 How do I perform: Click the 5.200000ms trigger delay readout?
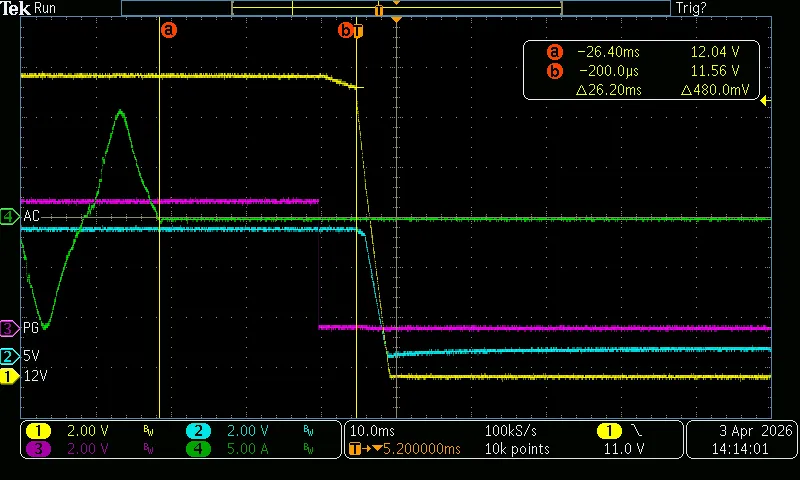[421, 449]
